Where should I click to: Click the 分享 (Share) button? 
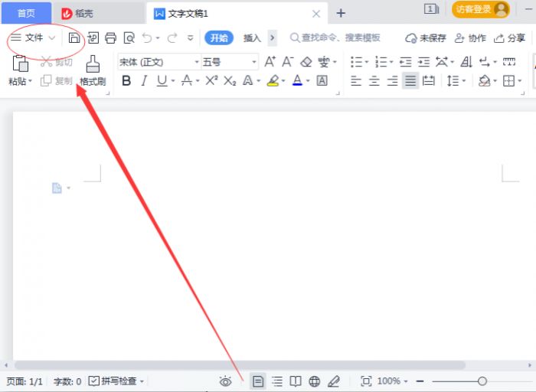pos(510,38)
